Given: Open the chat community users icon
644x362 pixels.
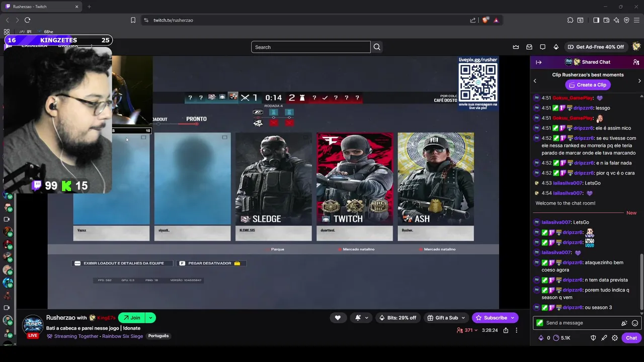Looking at the screenshot, I should (636, 62).
